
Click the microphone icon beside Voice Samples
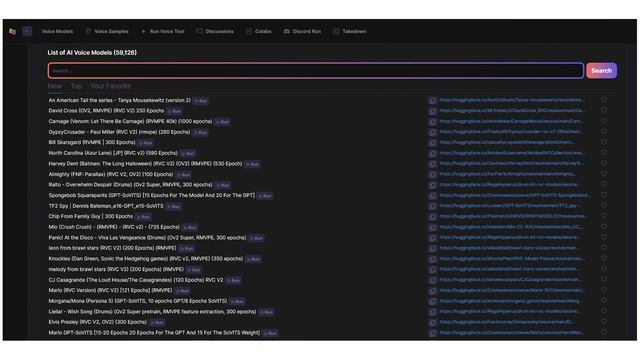[88, 31]
